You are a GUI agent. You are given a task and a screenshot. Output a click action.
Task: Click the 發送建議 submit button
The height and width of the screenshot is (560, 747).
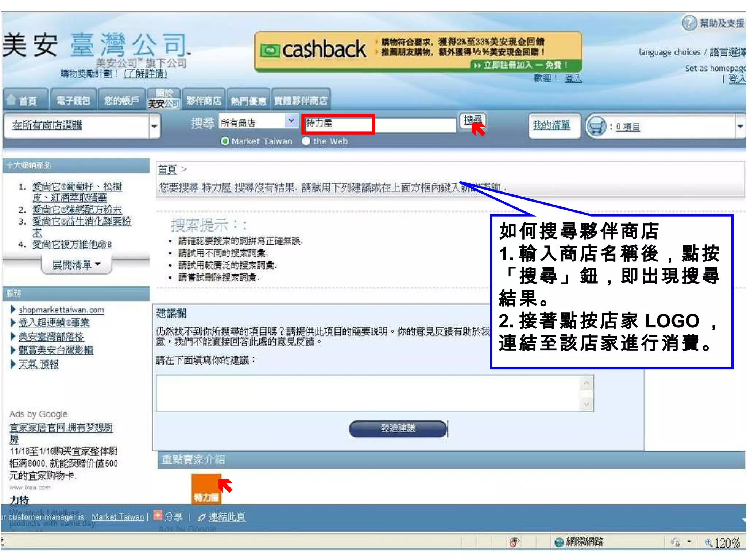point(398,428)
